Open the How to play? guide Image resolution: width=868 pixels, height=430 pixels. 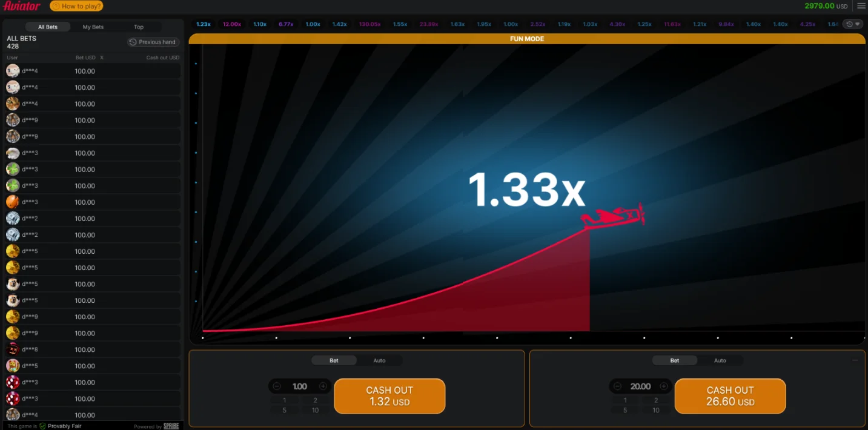tap(76, 6)
